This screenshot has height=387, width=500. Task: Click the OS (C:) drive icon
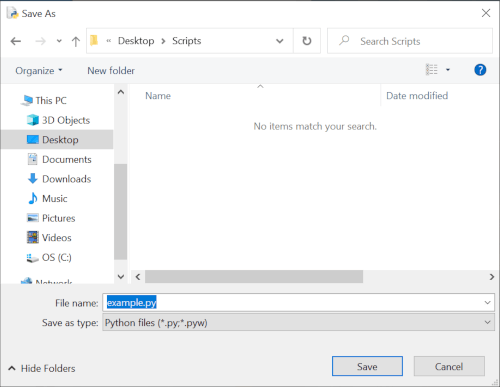[32, 258]
